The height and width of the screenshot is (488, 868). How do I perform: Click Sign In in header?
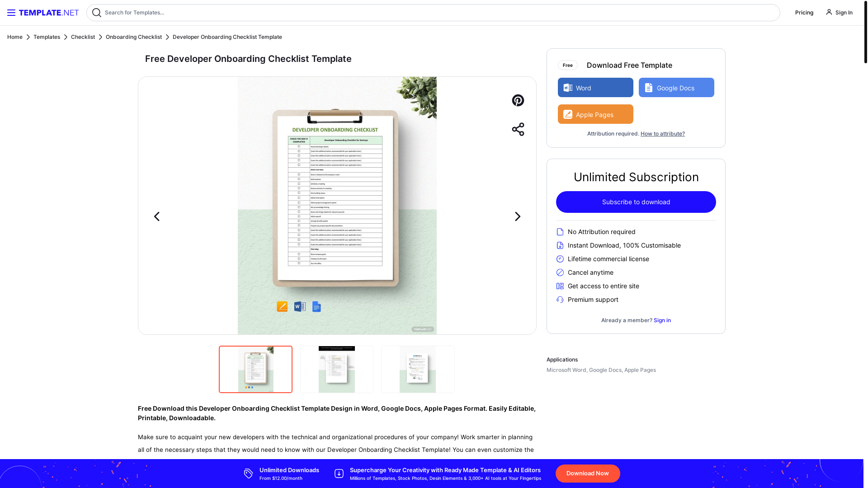pos(844,13)
